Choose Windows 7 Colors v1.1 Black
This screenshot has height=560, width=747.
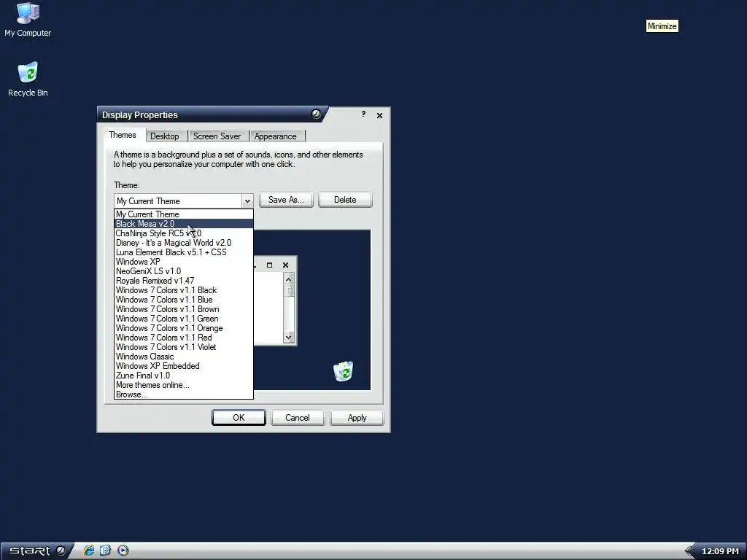coord(183,290)
